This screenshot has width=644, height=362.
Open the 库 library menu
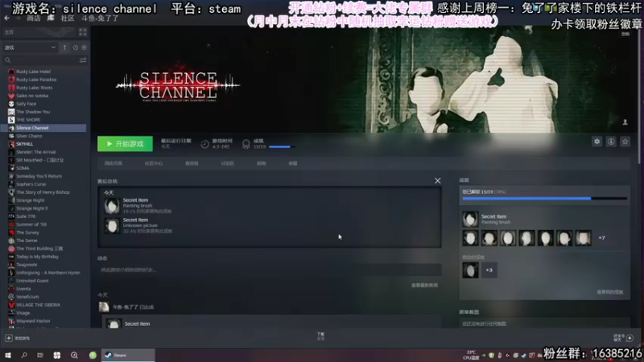[51, 19]
